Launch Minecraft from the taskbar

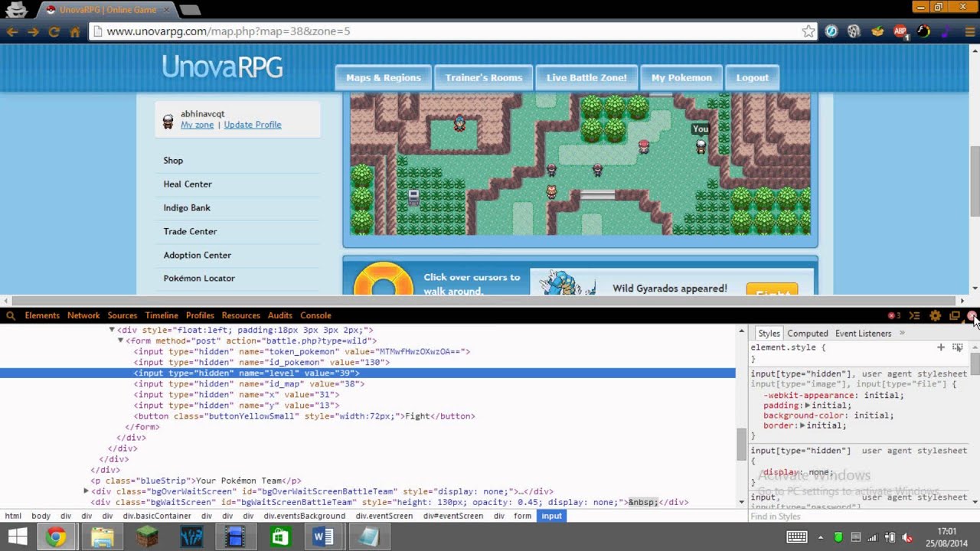coord(146,537)
